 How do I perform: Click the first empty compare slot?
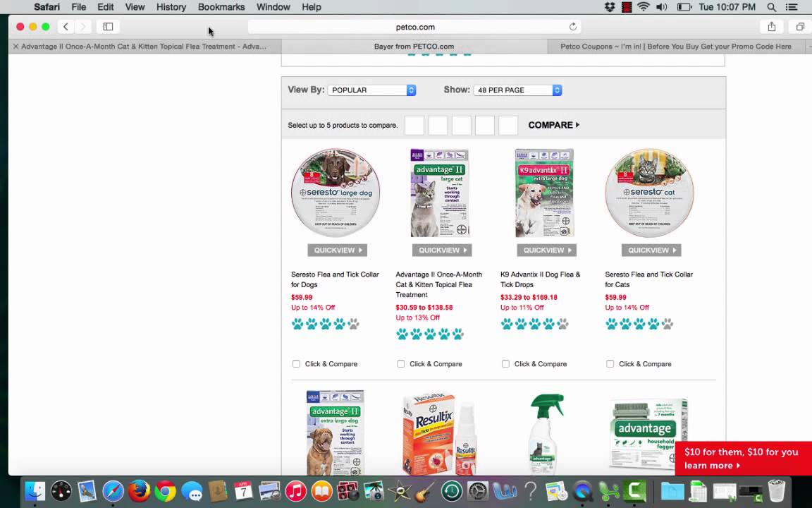pos(414,126)
